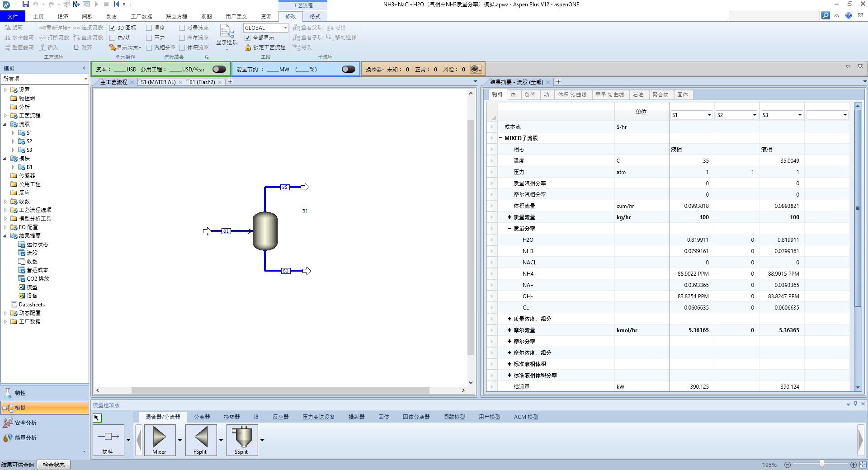Switch on the 资本 economics toggle
The image size is (868, 470).
[219, 69]
